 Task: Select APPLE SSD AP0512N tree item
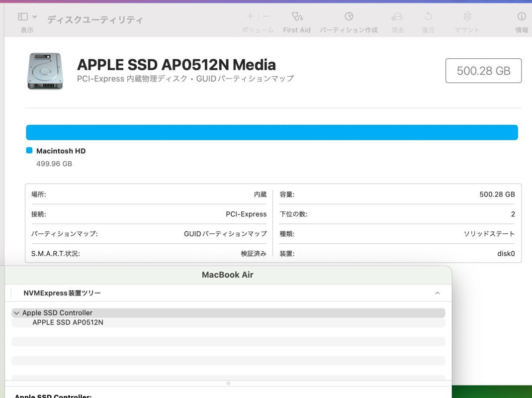(68, 322)
